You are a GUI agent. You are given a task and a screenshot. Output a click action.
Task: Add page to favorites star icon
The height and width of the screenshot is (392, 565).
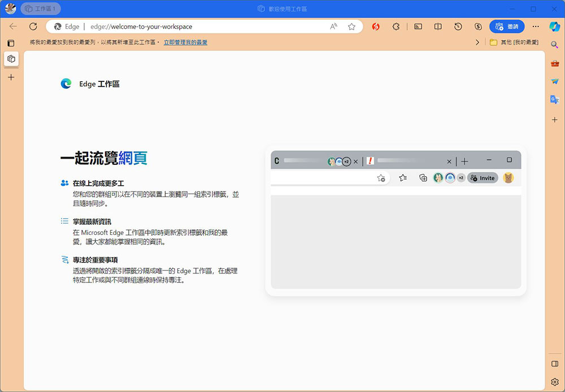click(x=351, y=27)
